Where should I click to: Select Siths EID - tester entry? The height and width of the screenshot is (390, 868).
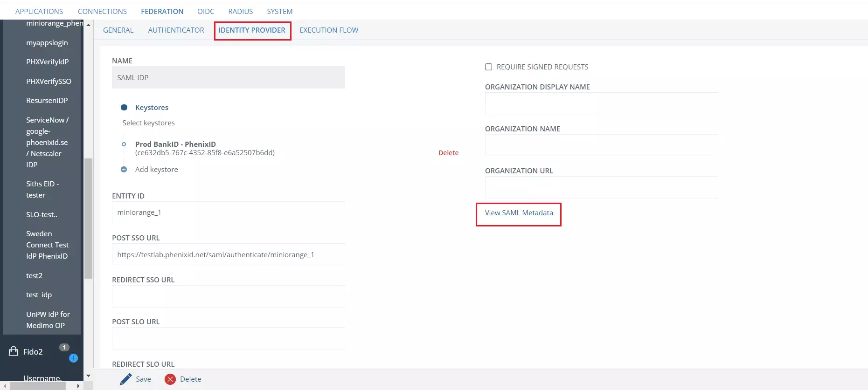[x=42, y=190]
